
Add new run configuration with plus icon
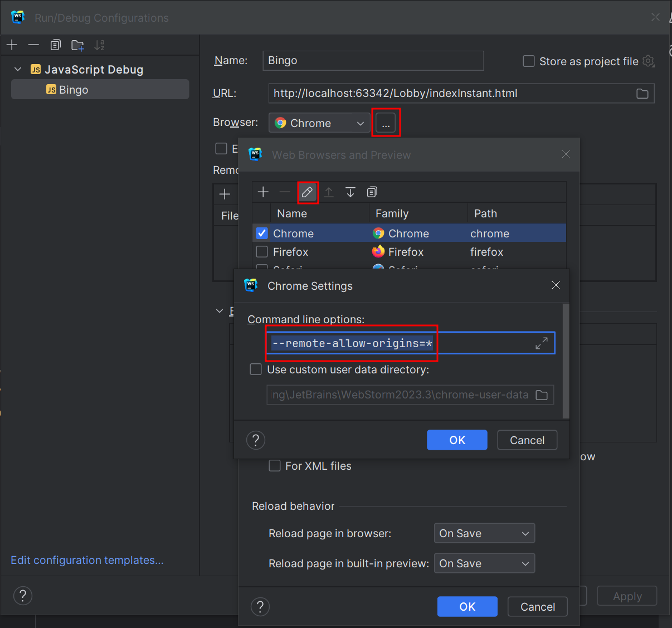click(x=12, y=45)
